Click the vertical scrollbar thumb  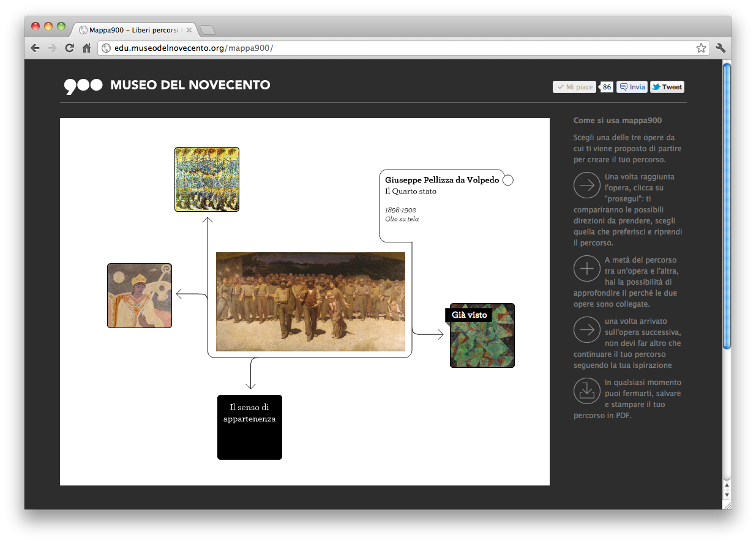click(x=727, y=206)
